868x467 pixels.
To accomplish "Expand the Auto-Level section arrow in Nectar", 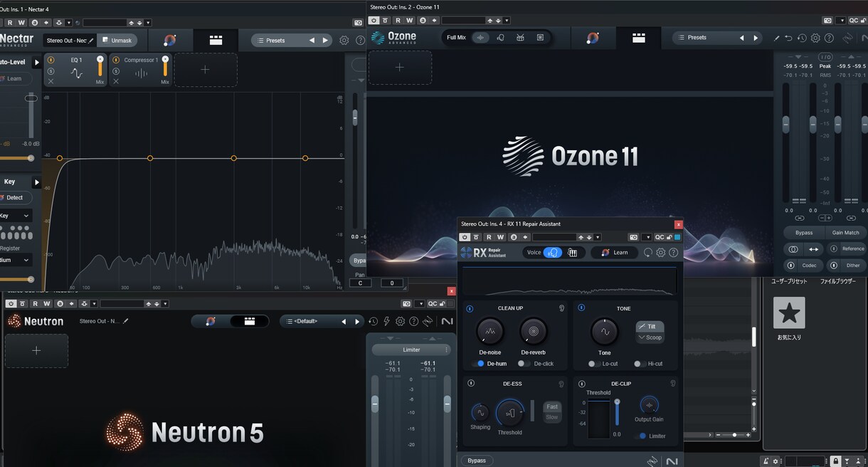I will (37, 63).
